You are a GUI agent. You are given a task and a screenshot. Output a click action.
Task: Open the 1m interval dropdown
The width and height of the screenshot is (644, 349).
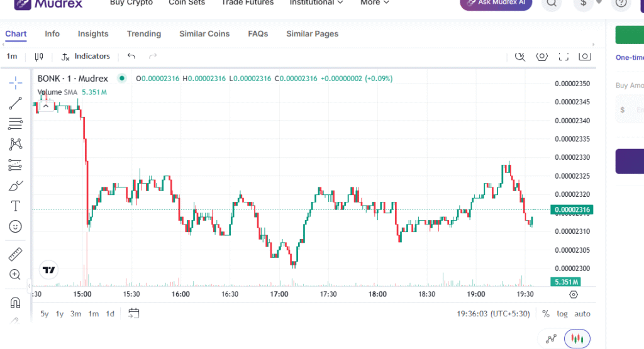pos(12,57)
